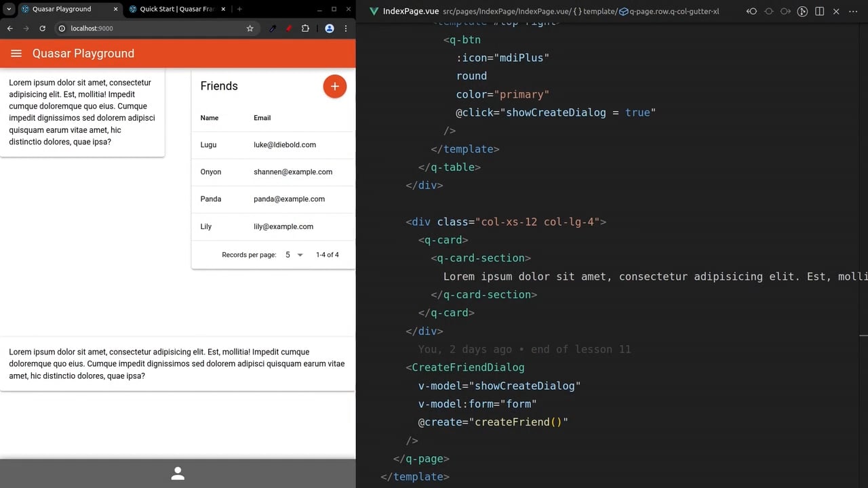Image resolution: width=868 pixels, height=488 pixels.
Task: Split the editor with the split icon
Action: tap(819, 12)
